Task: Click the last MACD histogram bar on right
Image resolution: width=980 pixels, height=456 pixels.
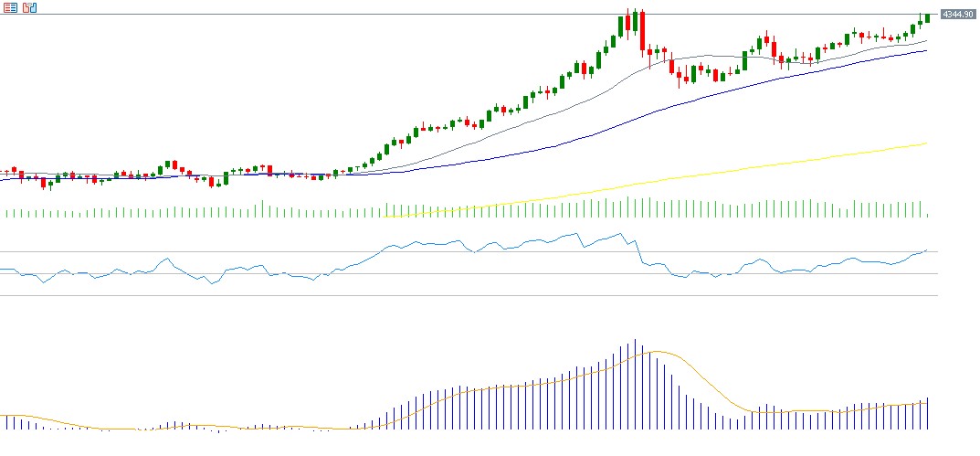Action: pyautogui.click(x=927, y=414)
